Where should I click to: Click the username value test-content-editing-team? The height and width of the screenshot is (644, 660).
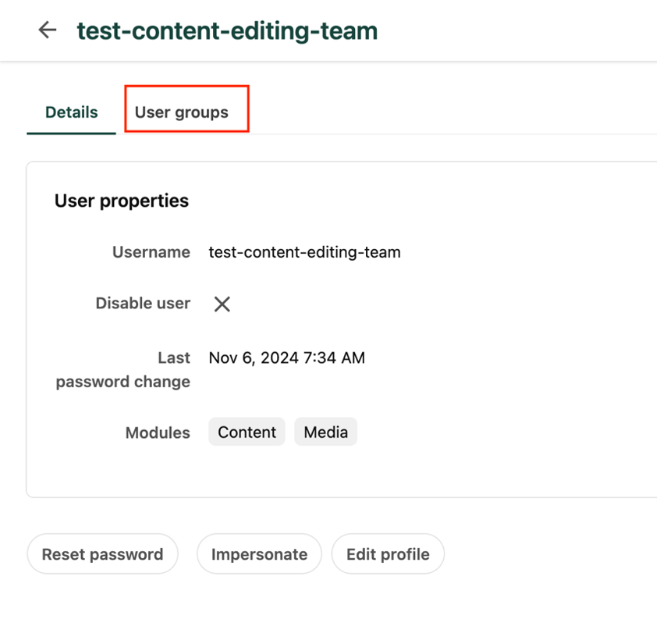pos(304,252)
